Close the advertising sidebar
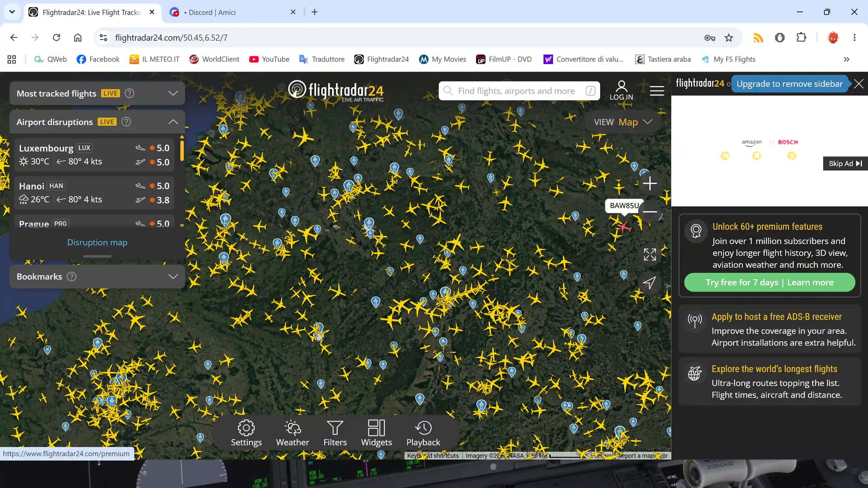The image size is (868, 488). coord(859,84)
